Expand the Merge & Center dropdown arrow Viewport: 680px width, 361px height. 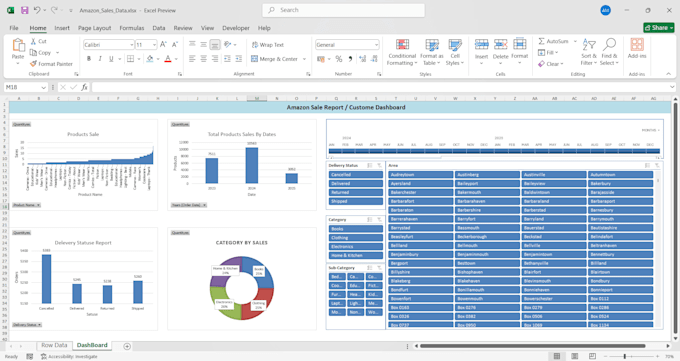point(304,59)
